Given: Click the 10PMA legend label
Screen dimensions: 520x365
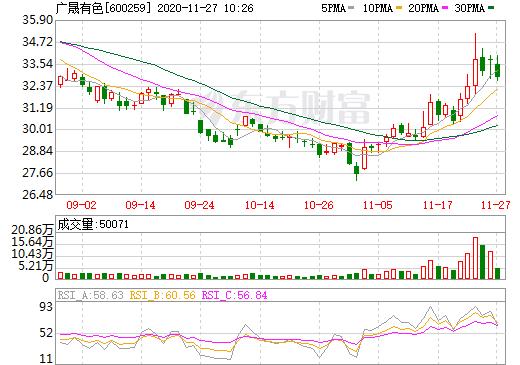Looking at the screenshot, I should click(x=377, y=8).
